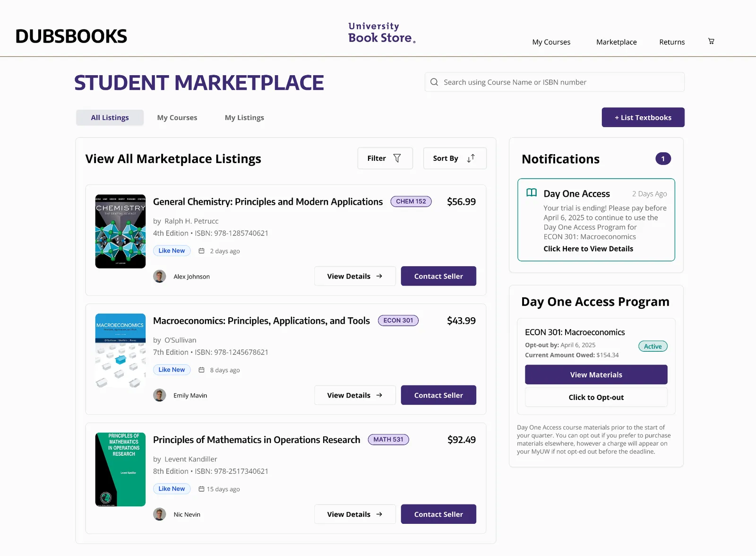This screenshot has height=556, width=756.
Task: Click the book icon in the Day One Access notification
Action: 532,193
